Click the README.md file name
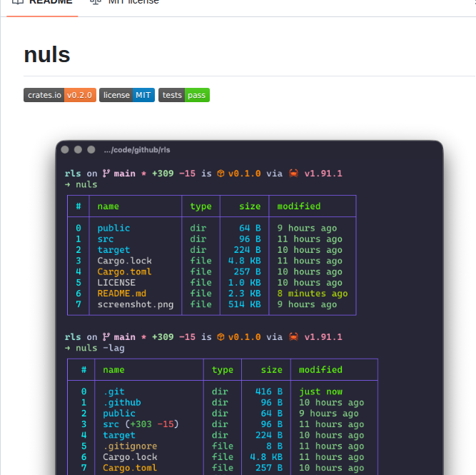The height and width of the screenshot is (475, 476). pos(122,294)
